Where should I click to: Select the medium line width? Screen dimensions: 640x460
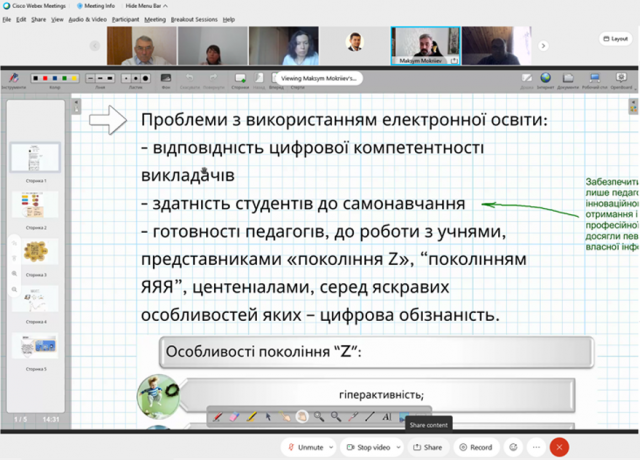tap(100, 78)
